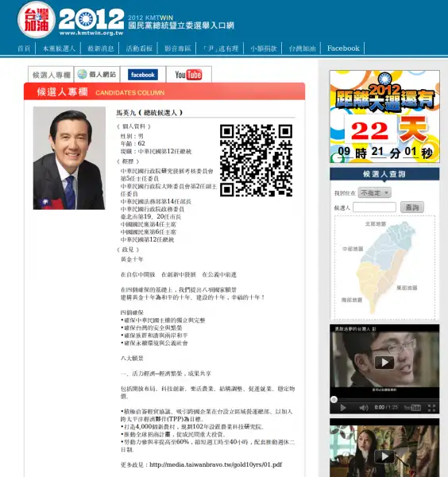Click the first video's progress slider knob
This screenshot has width=448, height=477.
click(334, 399)
